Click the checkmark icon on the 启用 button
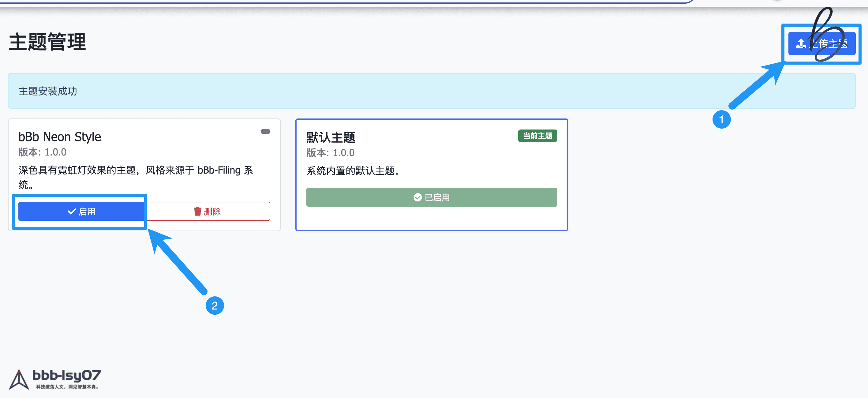 pyautogui.click(x=72, y=211)
